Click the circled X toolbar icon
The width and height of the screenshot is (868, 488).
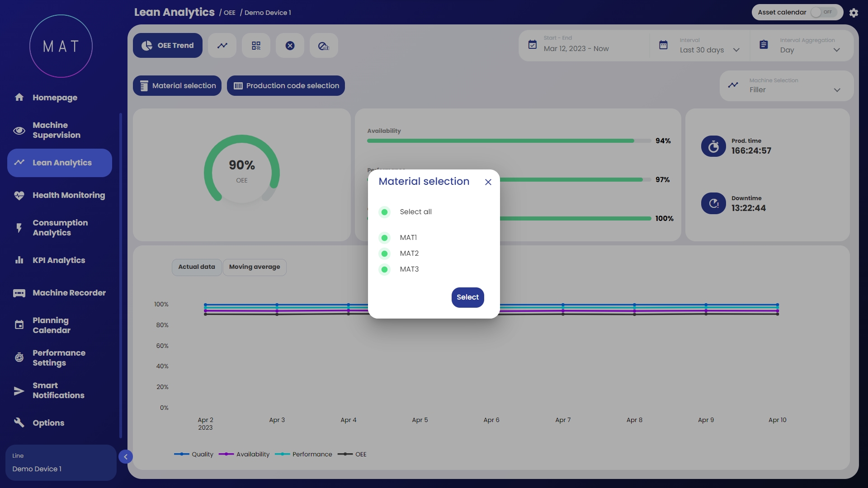290,46
